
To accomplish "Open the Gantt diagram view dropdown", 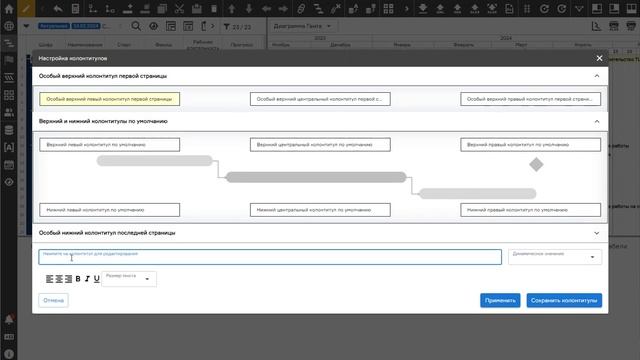I will (302, 27).
